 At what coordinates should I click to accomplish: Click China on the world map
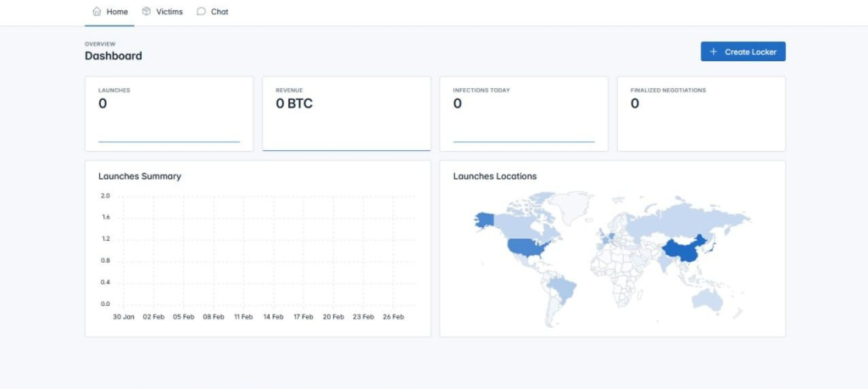682,250
